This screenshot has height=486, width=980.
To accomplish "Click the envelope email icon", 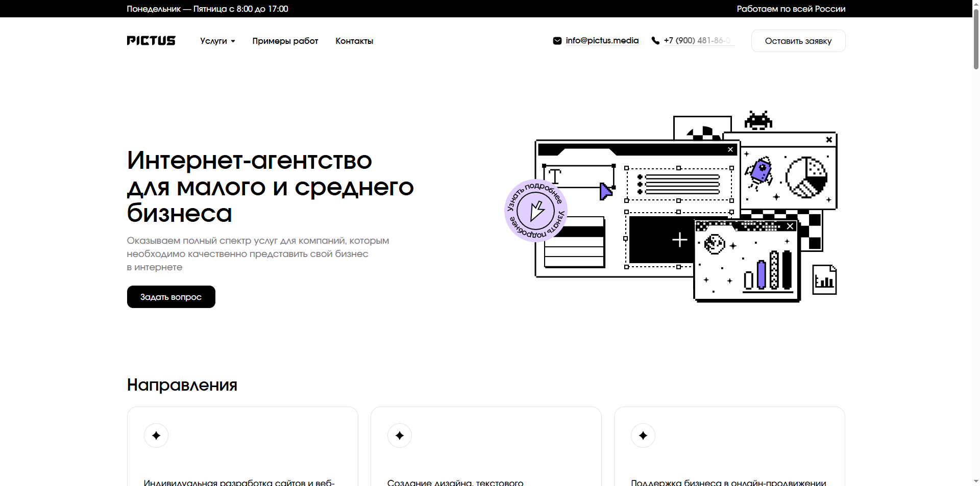I will 557,41.
